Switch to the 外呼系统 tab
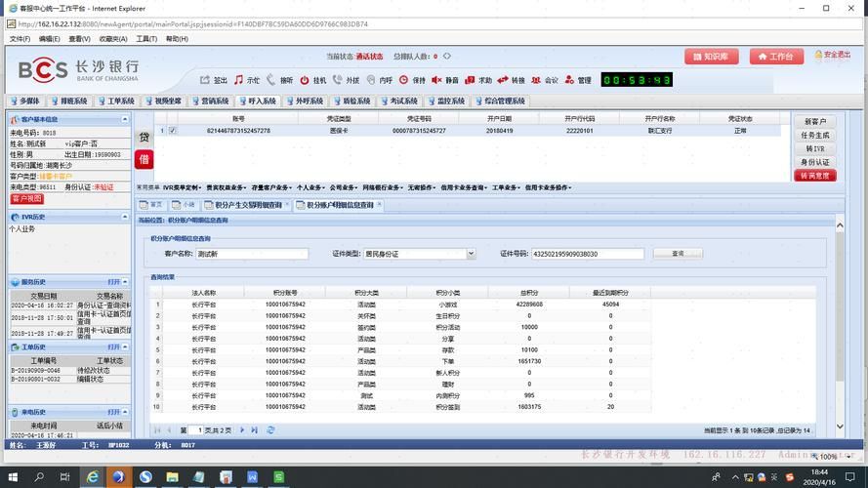 305,102
